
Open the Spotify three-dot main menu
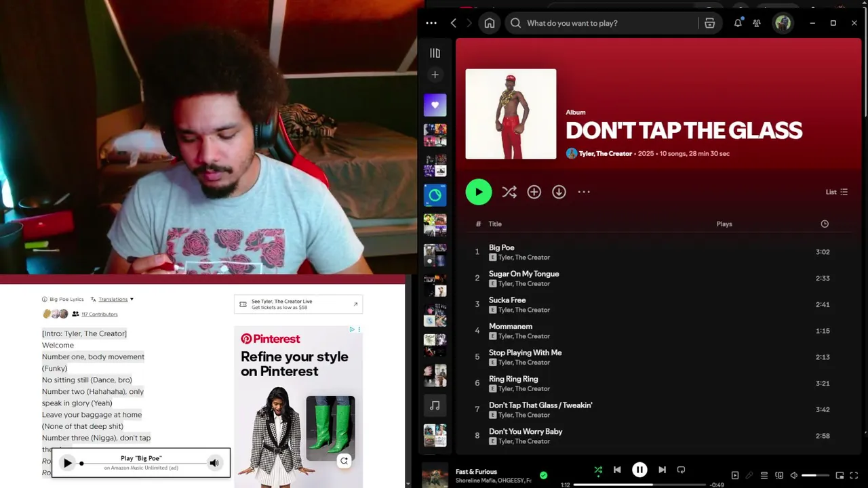pyautogui.click(x=431, y=23)
